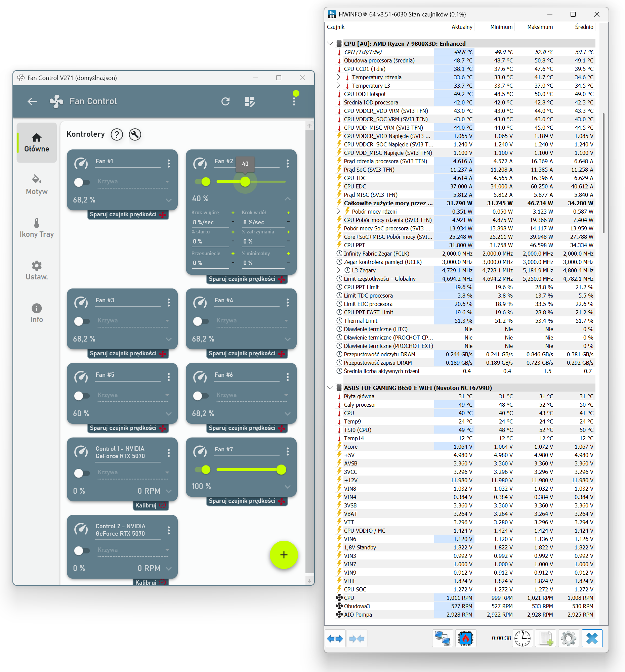Open the three-dot menu in Fan Control header
The width and height of the screenshot is (625, 672).
pyautogui.click(x=294, y=101)
